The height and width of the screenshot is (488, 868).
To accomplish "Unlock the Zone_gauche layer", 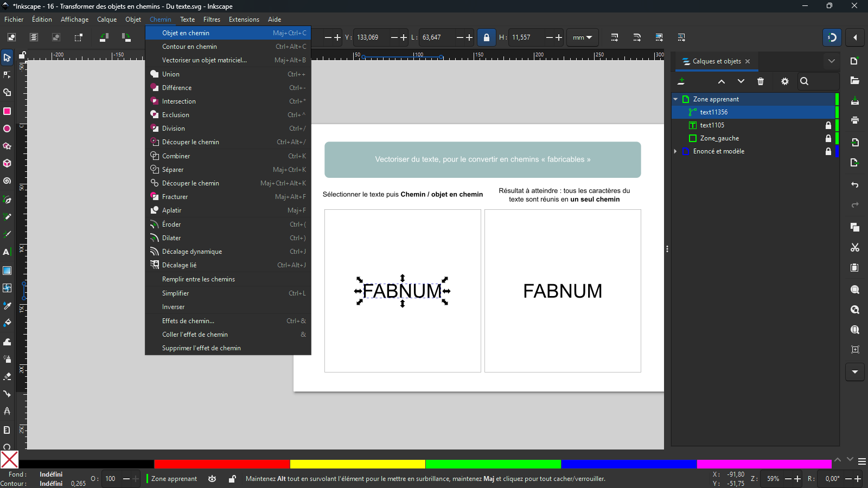I will tap(828, 138).
